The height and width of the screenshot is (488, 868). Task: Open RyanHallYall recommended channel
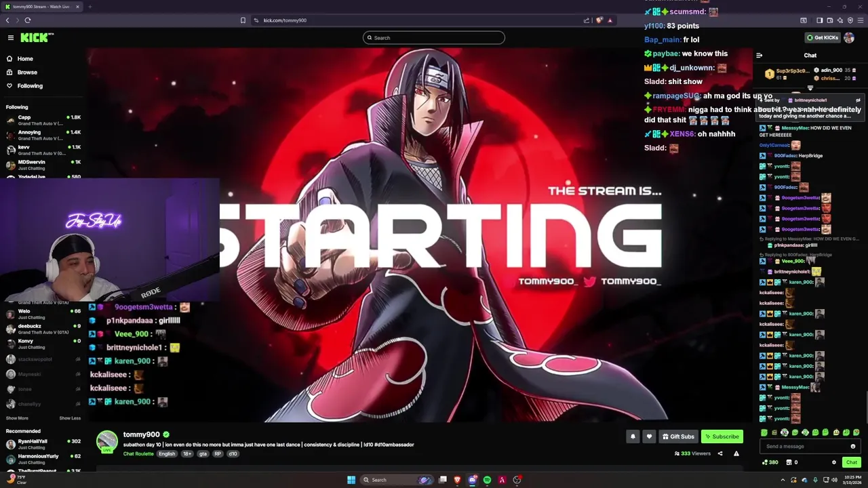43,444
